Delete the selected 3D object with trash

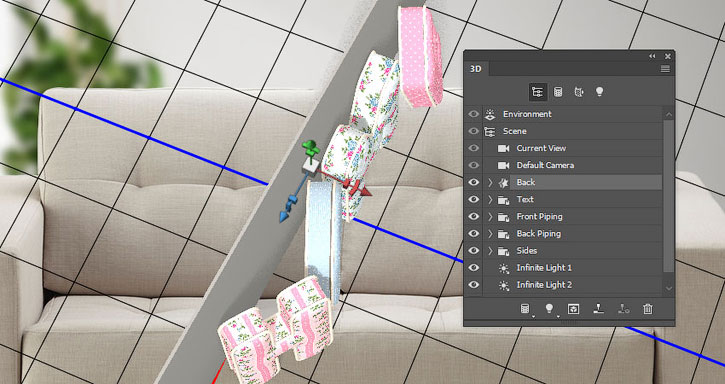[x=647, y=309]
